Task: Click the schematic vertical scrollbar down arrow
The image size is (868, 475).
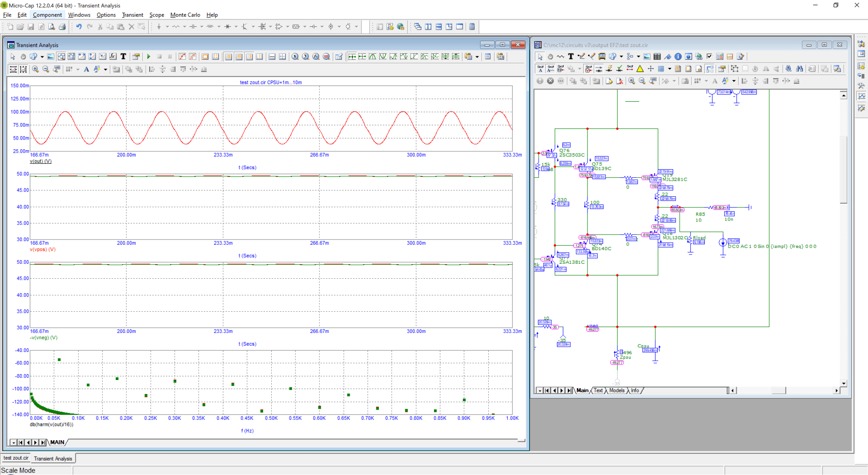Action: 844,383
